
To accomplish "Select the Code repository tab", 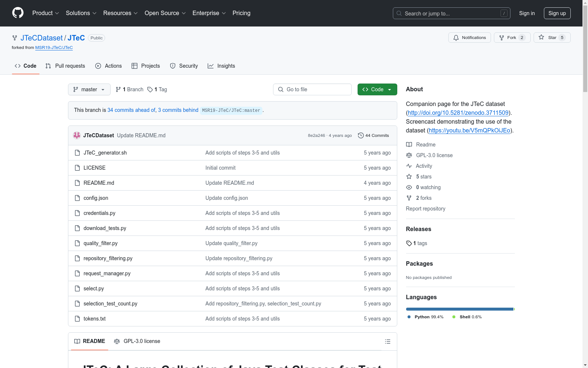I will coord(26,66).
